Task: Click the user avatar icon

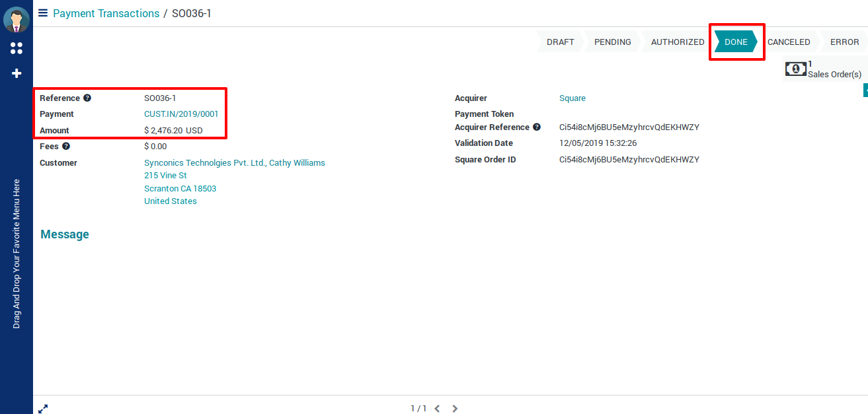Action: click(17, 20)
